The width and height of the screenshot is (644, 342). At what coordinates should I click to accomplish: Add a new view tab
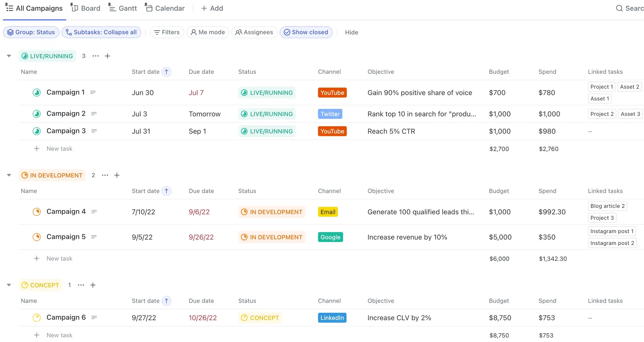coord(212,8)
